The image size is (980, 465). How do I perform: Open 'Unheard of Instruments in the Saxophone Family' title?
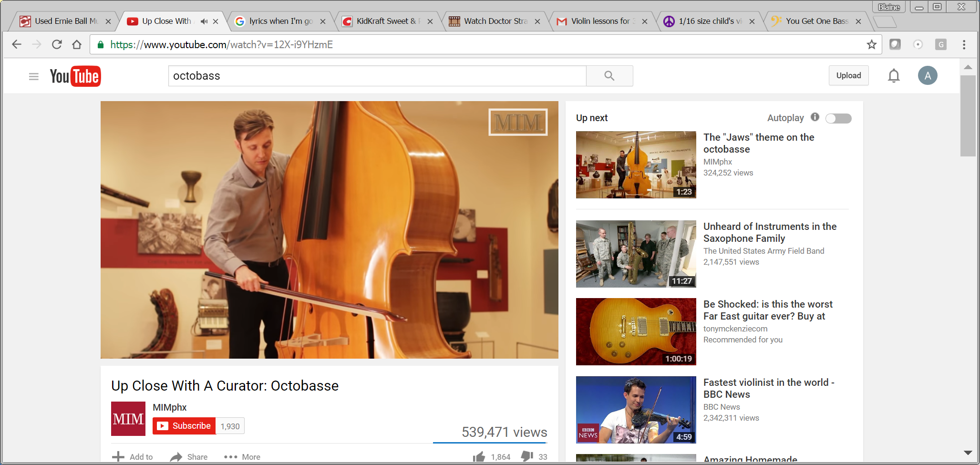click(x=770, y=232)
